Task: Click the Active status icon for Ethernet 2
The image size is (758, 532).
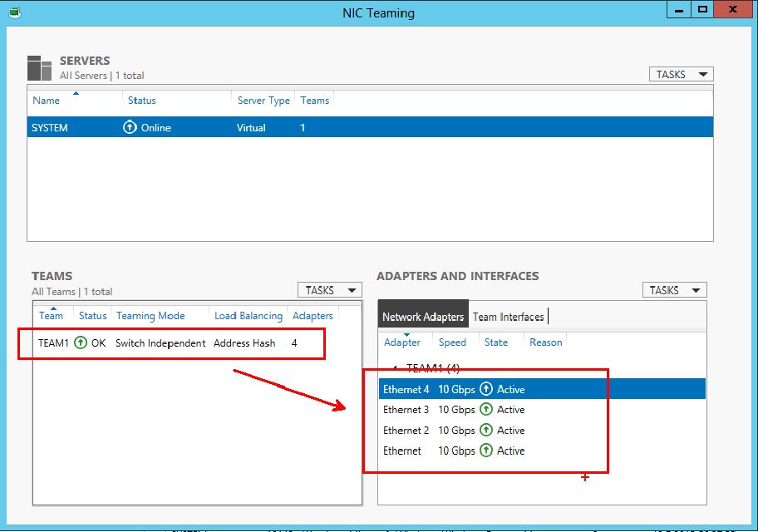Action: click(486, 431)
